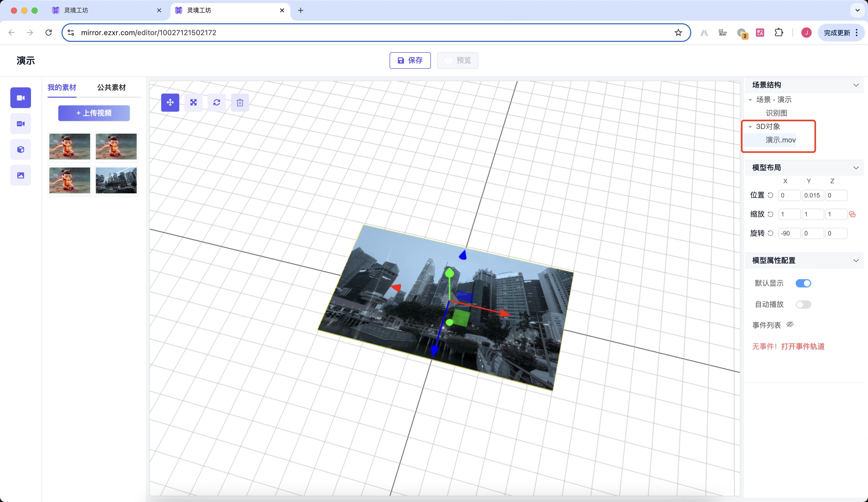Open the 3D model cube sidebar icon
Image resolution: width=868 pixels, height=502 pixels.
click(21, 149)
